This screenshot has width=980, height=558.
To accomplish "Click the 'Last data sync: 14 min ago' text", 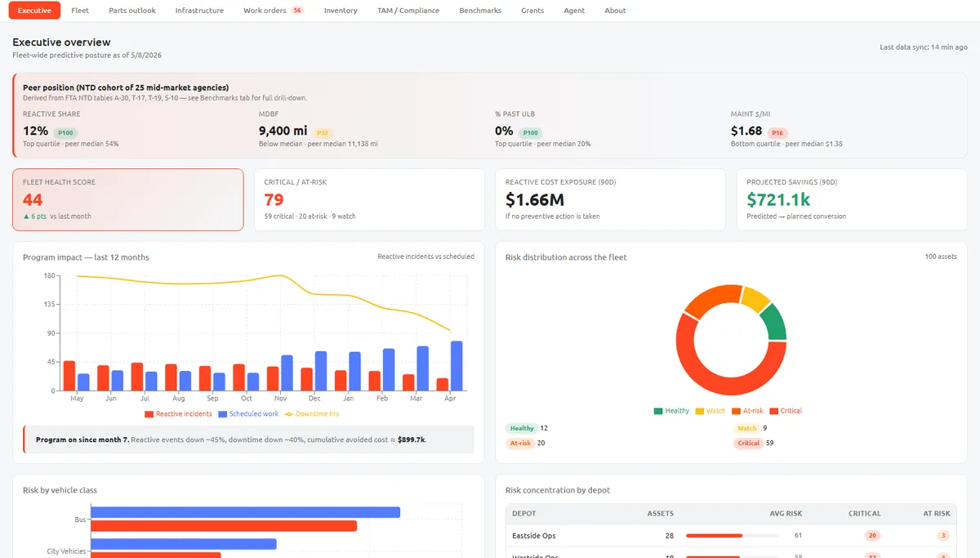I will coord(923,47).
